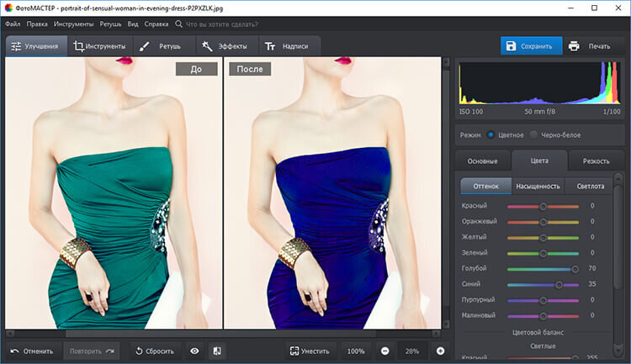The image size is (631, 364).
Task: Open the Эффекты magic wand tab
Action: [x=225, y=46]
